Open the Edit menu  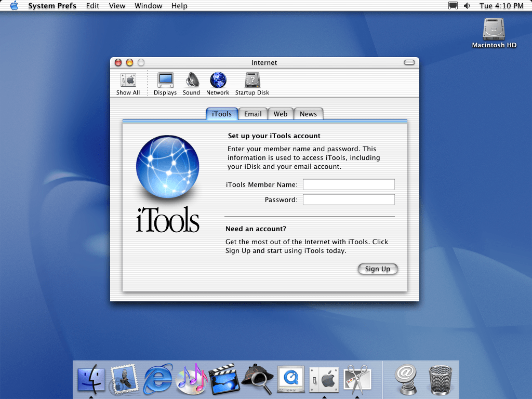tap(92, 6)
